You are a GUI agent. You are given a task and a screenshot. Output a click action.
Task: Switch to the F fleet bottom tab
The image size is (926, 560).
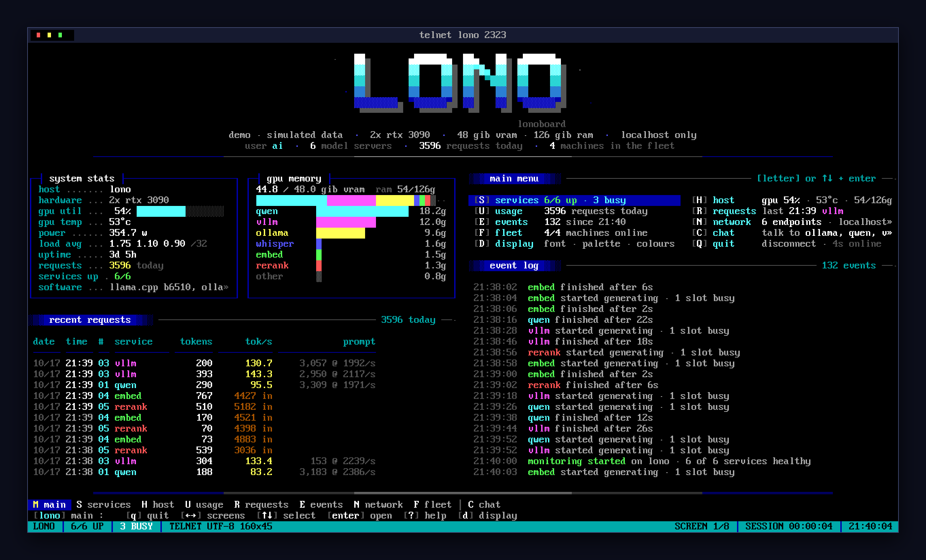point(432,504)
